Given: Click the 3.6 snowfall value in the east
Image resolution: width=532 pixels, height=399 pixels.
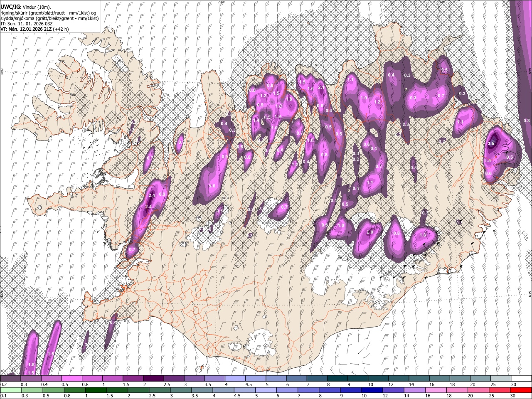Looking at the screenshot, I should click(x=491, y=143).
